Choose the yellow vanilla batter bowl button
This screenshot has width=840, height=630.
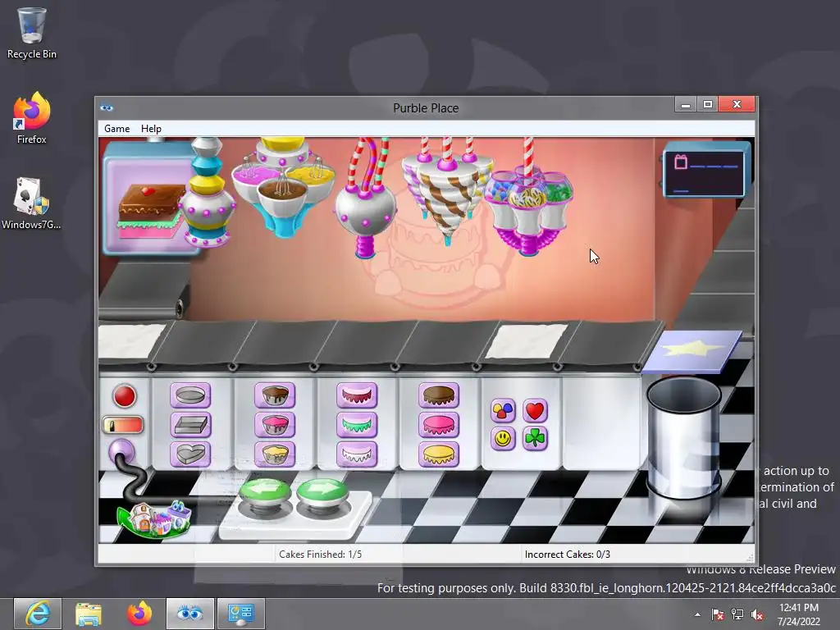(x=275, y=454)
